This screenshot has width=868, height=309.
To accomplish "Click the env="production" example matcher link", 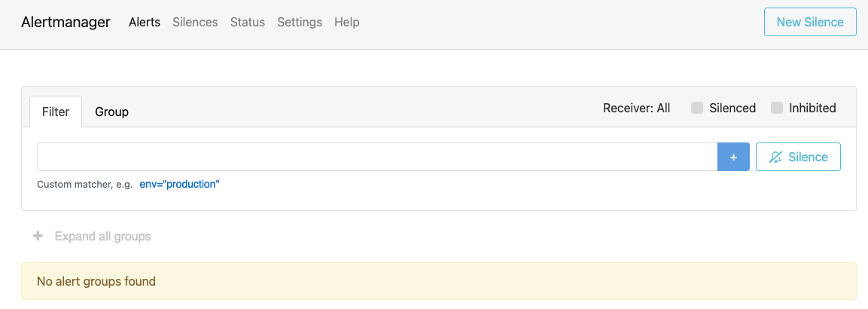I will pos(179,184).
